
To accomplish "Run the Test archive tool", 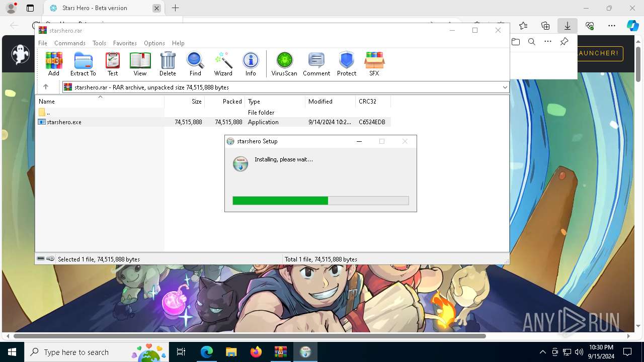I will pos(113,64).
